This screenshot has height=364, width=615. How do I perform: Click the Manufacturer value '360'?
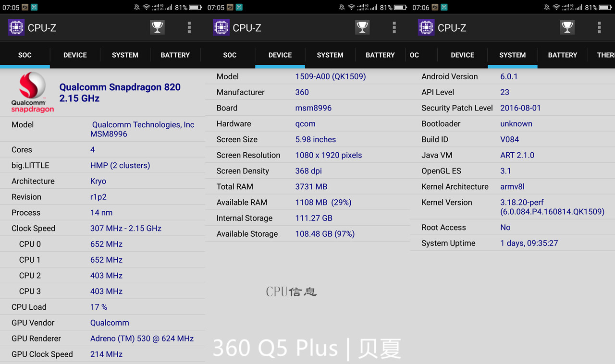point(302,92)
